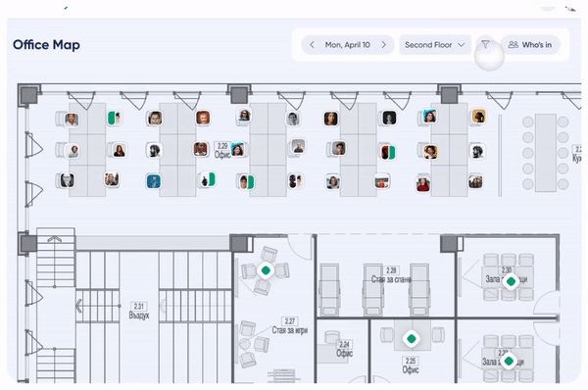This screenshot has width=588, height=390.
Task: Click the Office Map title
Action: pos(46,45)
